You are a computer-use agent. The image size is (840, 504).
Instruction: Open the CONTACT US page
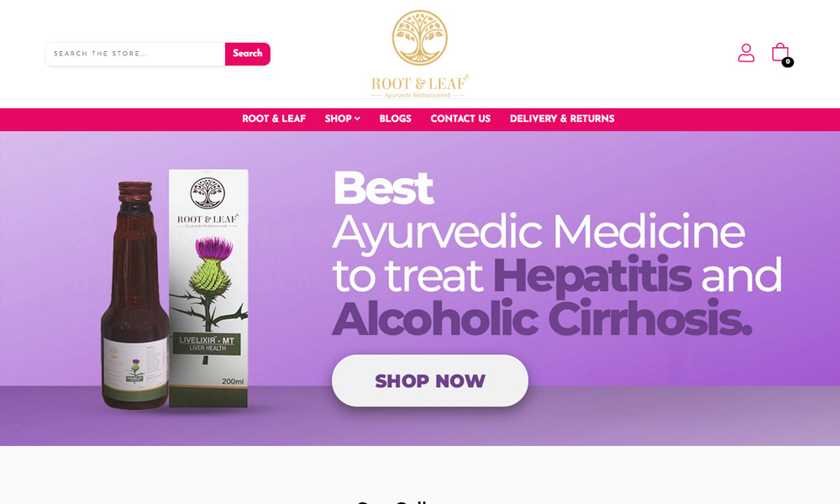460,119
